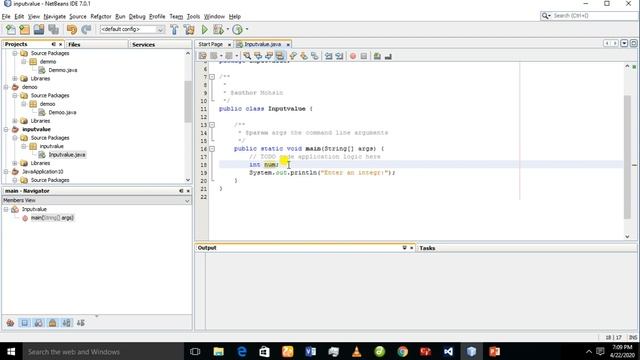
Task: Select Inputvalue.java in Projects tree
Action: point(67,155)
